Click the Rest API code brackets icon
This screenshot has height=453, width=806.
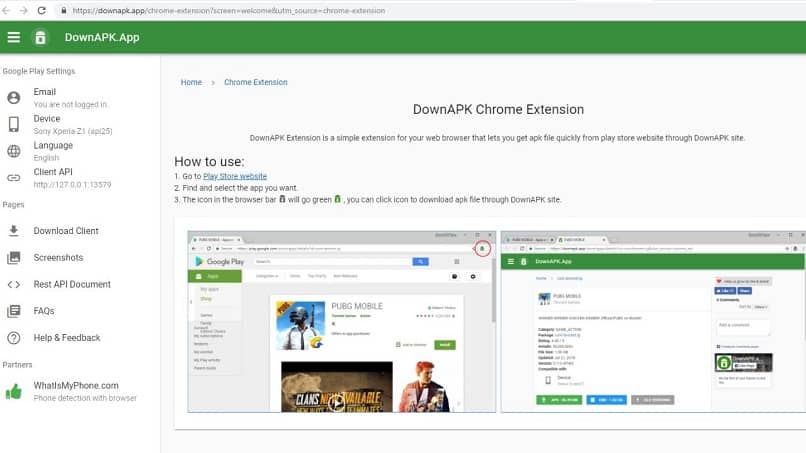tap(14, 284)
